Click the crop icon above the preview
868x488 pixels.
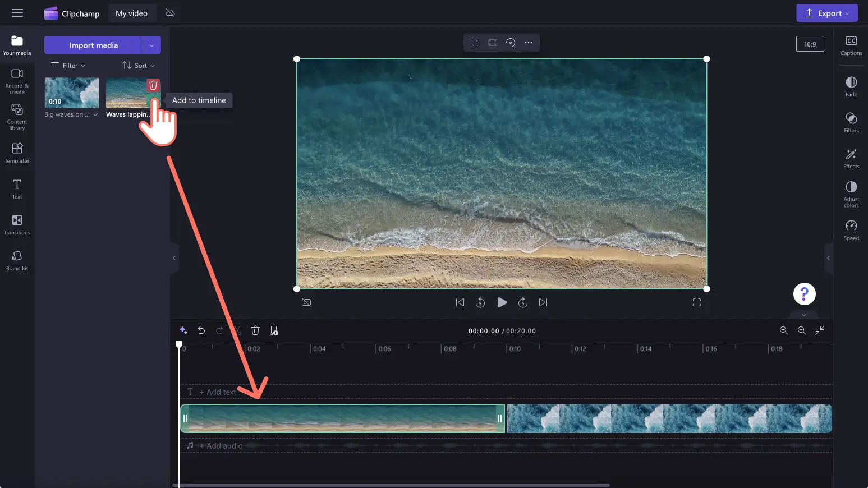tap(475, 43)
